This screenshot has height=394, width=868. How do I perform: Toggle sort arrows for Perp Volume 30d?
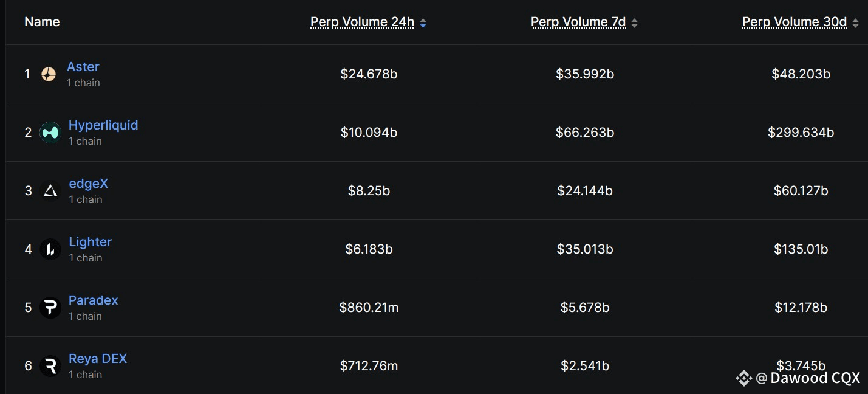[x=855, y=23]
